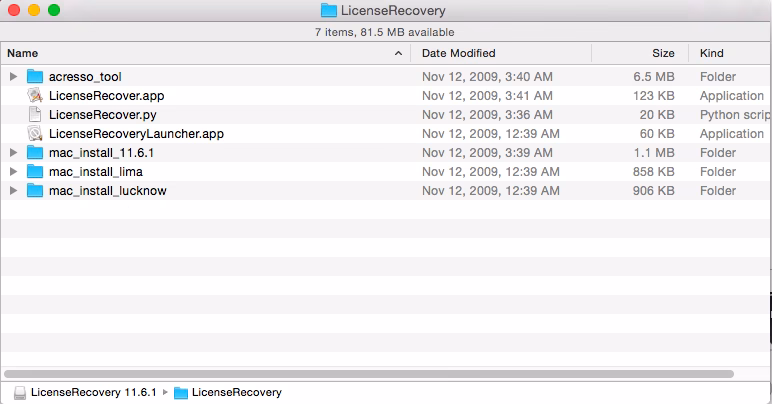Screen dimensions: 772x404
Task: Expand the mac_install_11.6.1 disclosure triangle
Action: point(13,153)
